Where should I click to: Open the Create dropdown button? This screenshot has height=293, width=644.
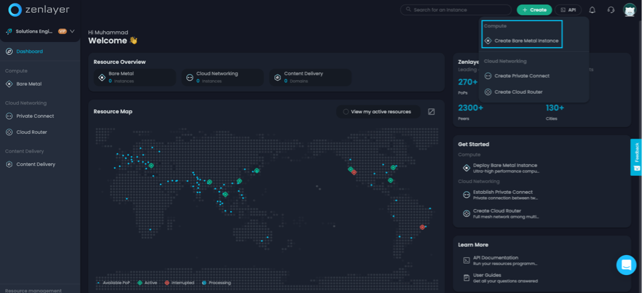534,10
